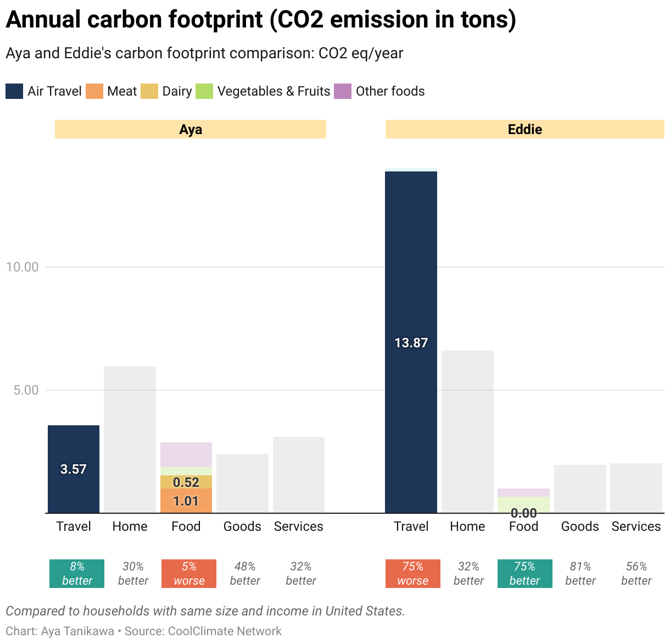Click Aya's Meat segment labeled 1.01

tap(186, 501)
